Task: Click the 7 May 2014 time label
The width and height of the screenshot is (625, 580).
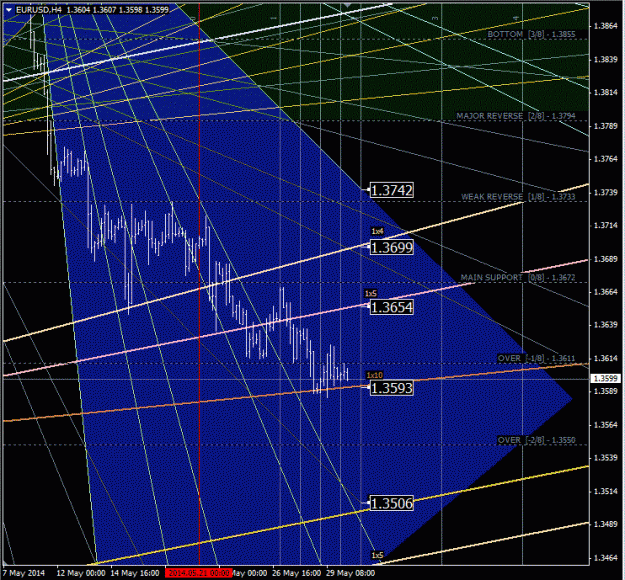Action: coord(26,573)
